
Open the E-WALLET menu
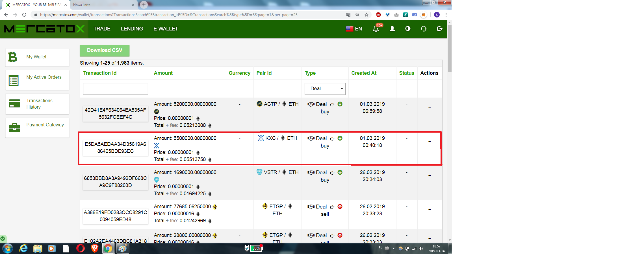(166, 29)
